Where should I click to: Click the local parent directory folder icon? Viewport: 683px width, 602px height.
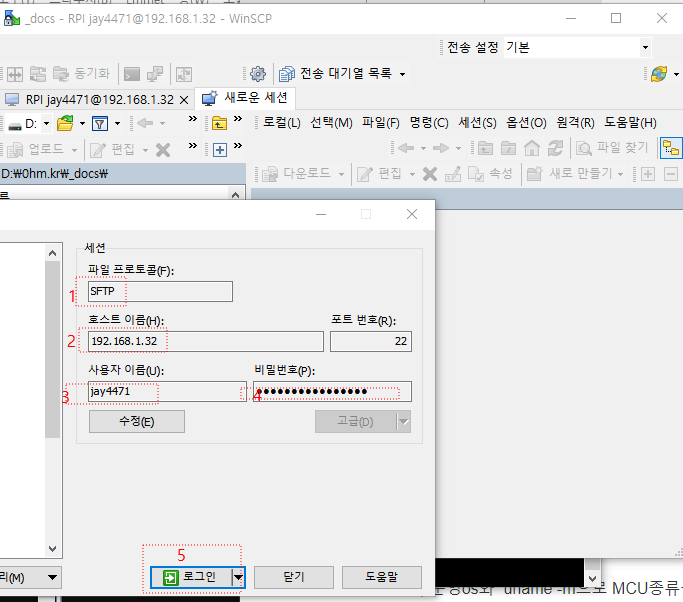(x=219, y=124)
